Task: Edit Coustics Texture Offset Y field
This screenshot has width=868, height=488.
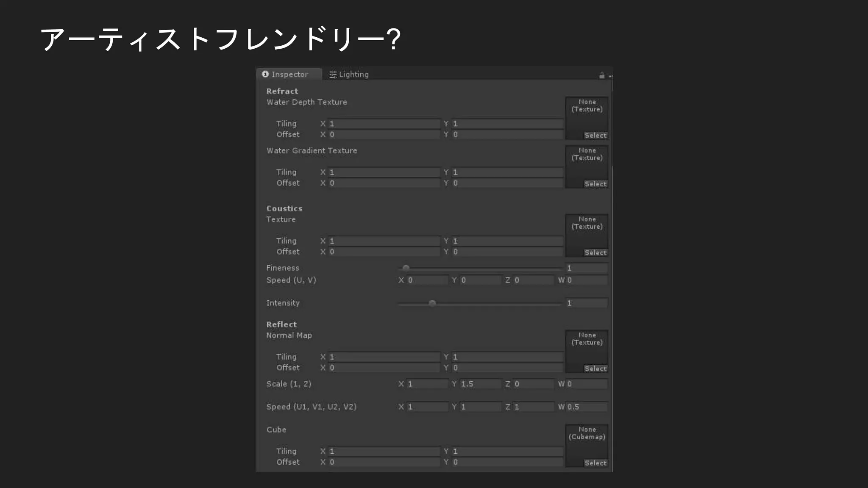Action: pyautogui.click(x=507, y=252)
